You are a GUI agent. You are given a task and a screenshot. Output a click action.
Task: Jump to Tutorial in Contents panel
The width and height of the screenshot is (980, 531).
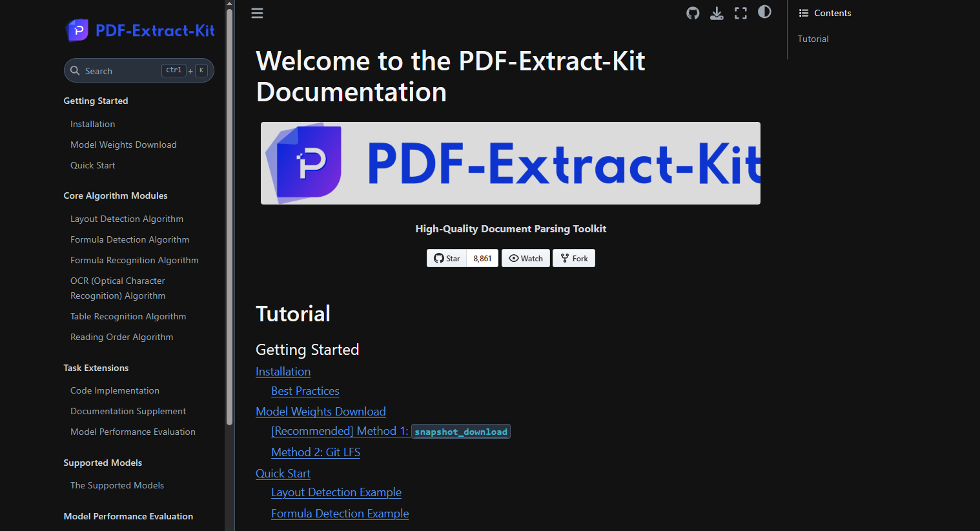coord(813,39)
